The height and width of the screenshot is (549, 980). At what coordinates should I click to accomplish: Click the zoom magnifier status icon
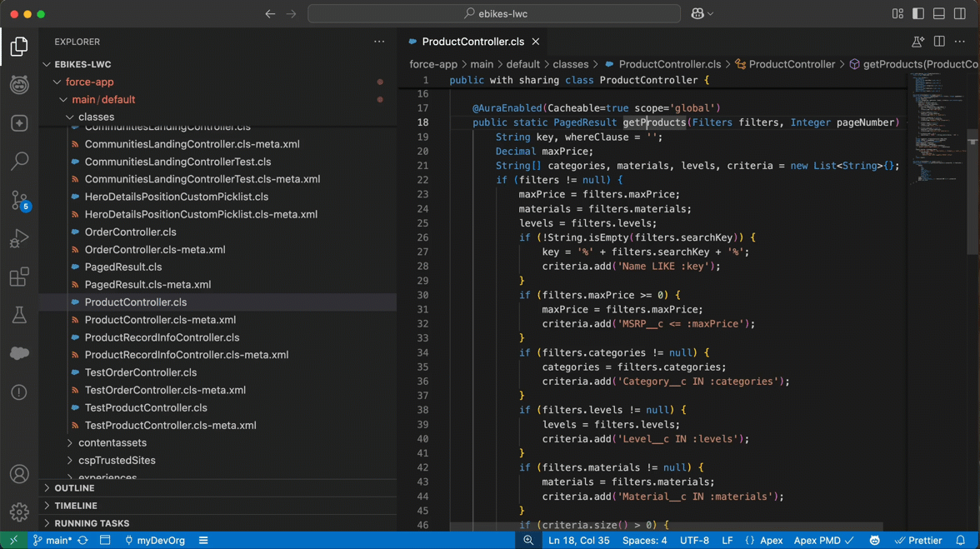(528, 541)
